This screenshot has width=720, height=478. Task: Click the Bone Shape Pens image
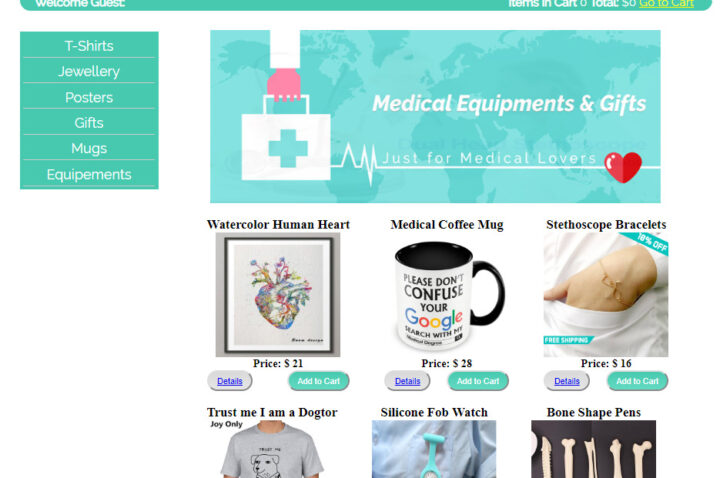coord(594,449)
